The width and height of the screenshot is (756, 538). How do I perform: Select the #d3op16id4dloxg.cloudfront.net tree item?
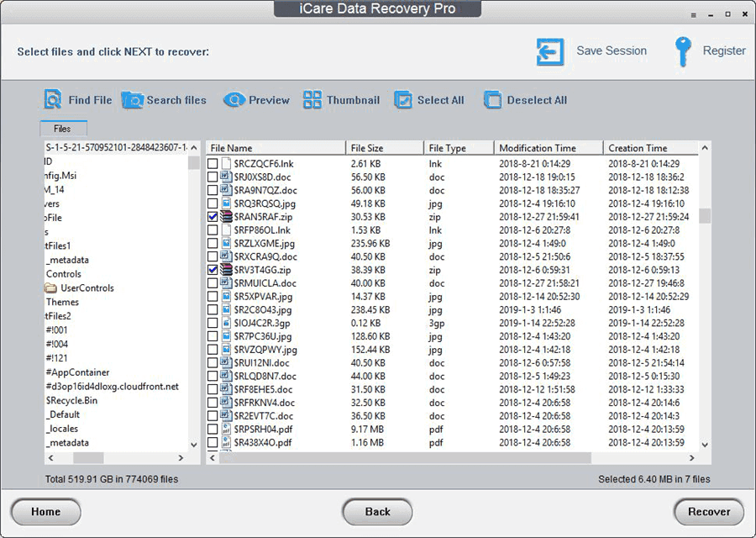(112, 387)
